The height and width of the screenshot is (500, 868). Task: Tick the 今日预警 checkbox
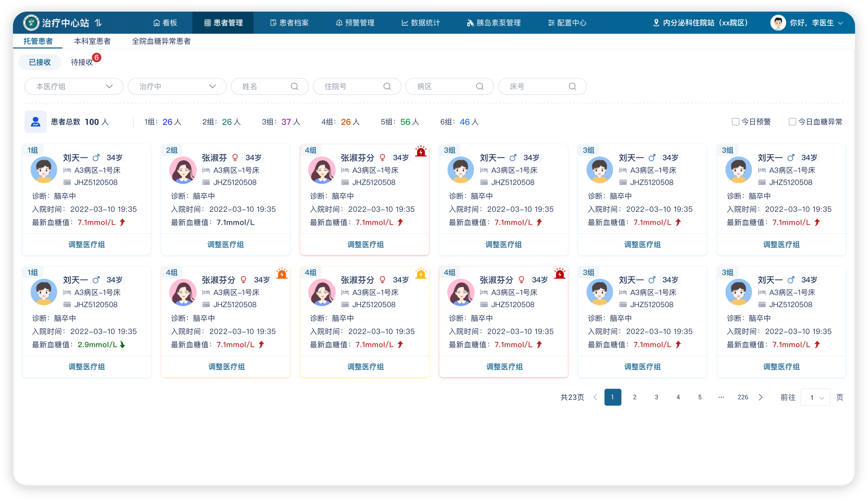(735, 122)
